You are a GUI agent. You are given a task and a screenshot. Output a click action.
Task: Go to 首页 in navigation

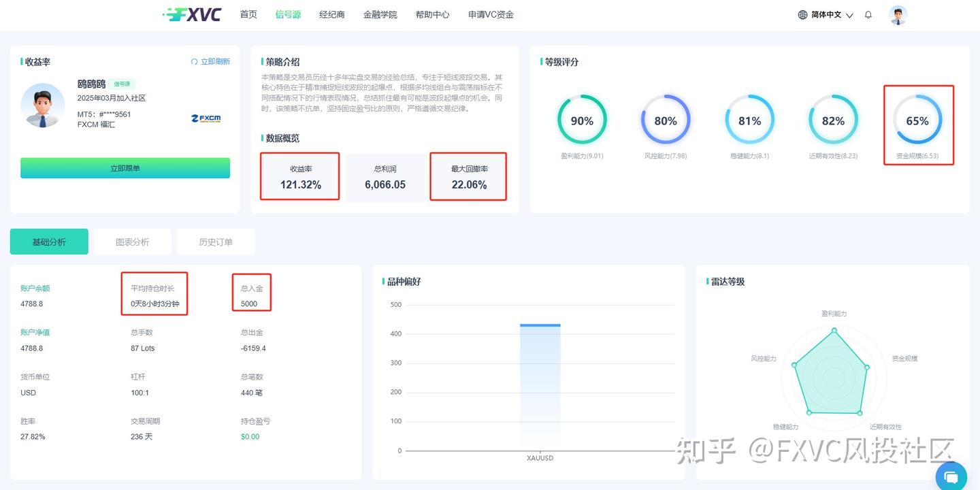248,14
